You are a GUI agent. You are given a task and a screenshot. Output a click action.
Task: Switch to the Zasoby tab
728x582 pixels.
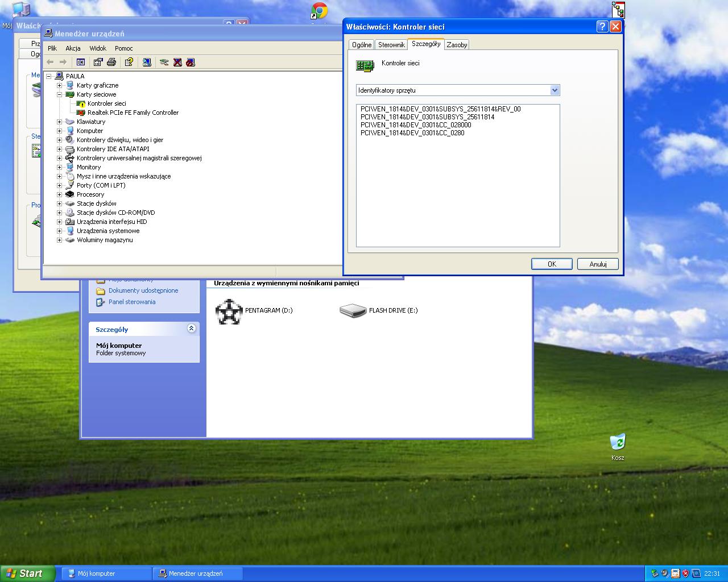[457, 45]
